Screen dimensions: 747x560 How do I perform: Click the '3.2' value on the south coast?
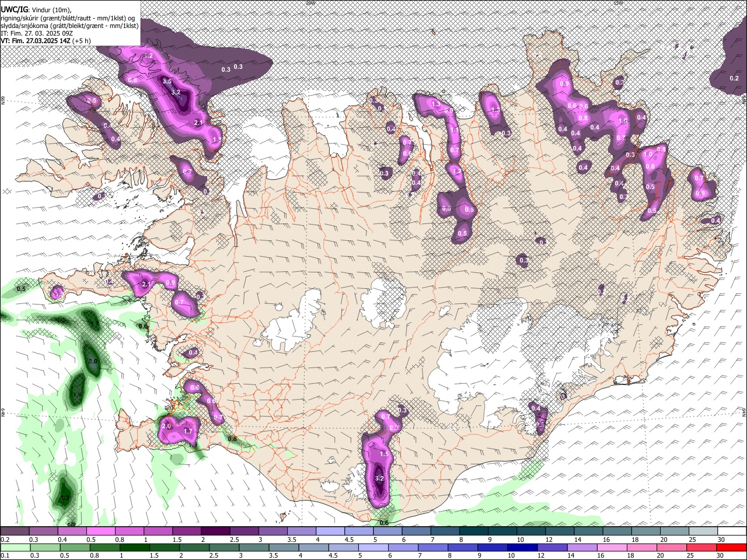tap(379, 478)
